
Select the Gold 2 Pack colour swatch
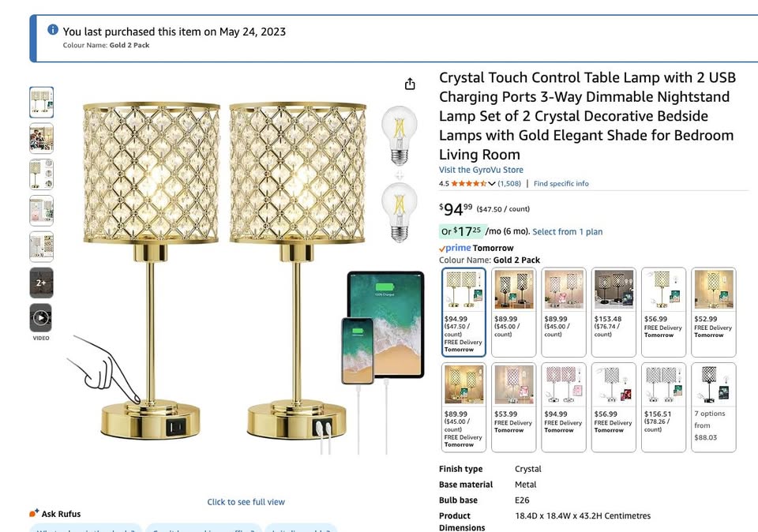(x=462, y=288)
